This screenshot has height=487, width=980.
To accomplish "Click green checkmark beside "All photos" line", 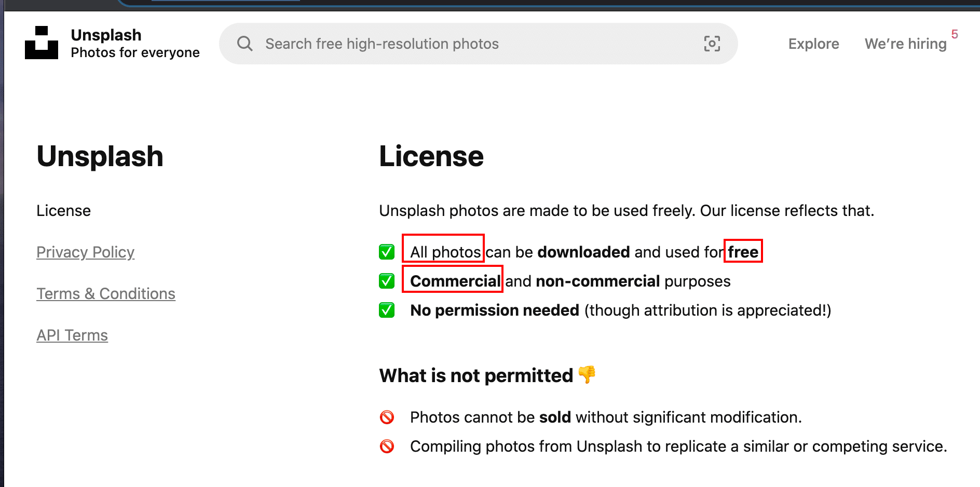I will point(387,252).
